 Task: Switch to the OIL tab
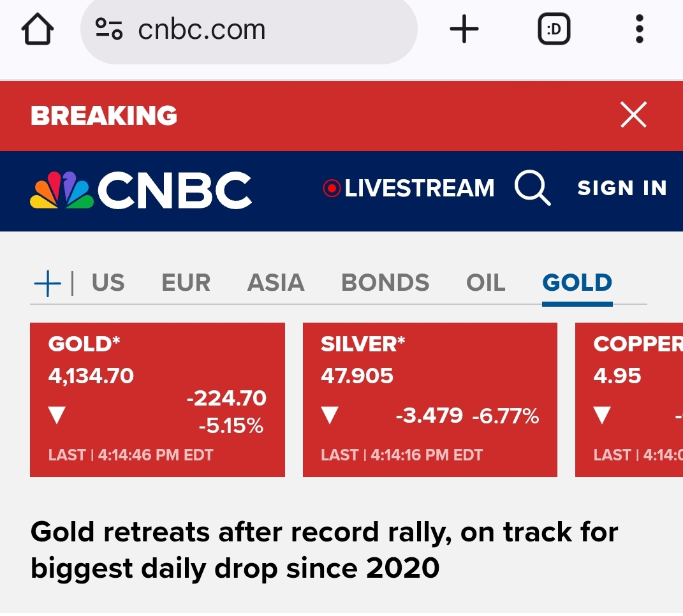[485, 283]
